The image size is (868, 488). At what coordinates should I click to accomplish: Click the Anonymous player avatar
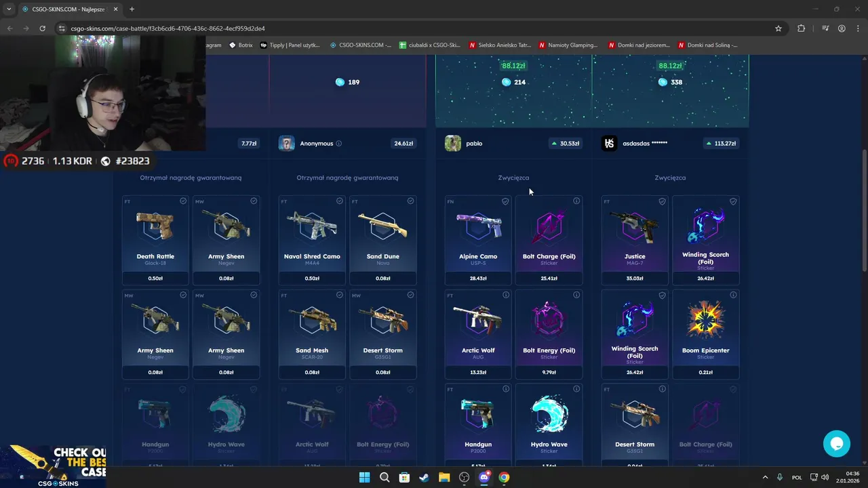click(287, 144)
